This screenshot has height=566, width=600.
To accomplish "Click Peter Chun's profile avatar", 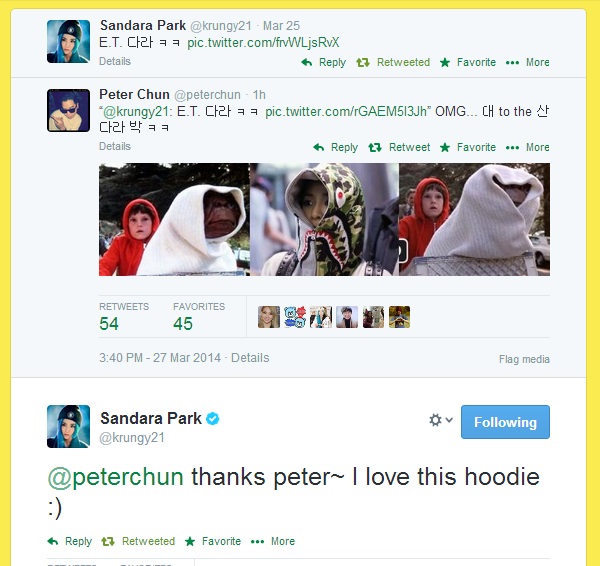I will click(68, 110).
